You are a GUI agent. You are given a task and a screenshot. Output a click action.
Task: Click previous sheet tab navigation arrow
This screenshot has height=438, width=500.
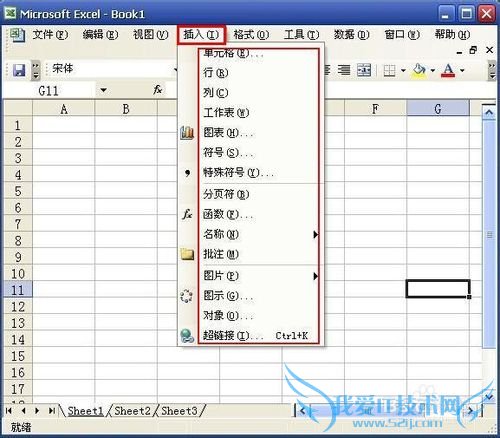(x=23, y=410)
